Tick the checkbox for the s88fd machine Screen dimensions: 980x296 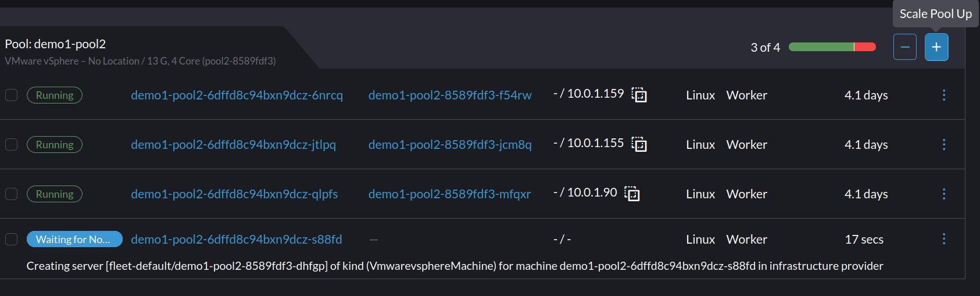(x=12, y=239)
